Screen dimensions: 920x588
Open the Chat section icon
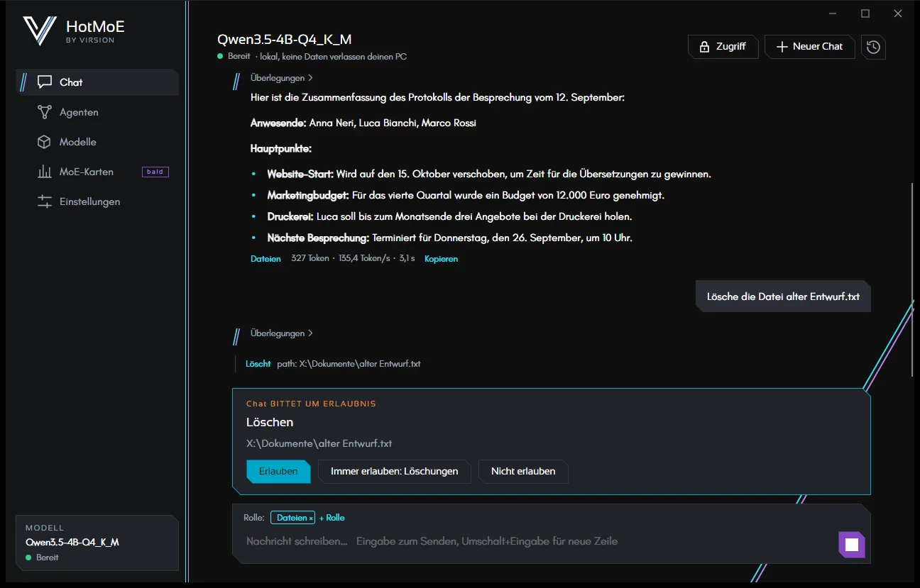click(45, 82)
